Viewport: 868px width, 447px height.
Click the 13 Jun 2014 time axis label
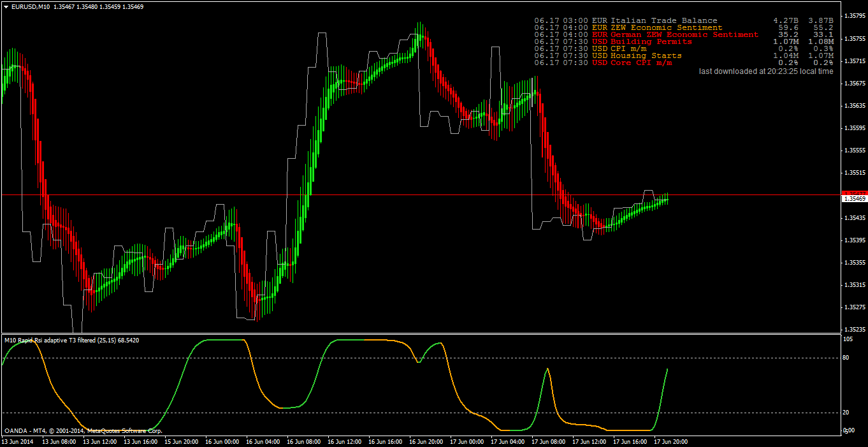[18, 441]
